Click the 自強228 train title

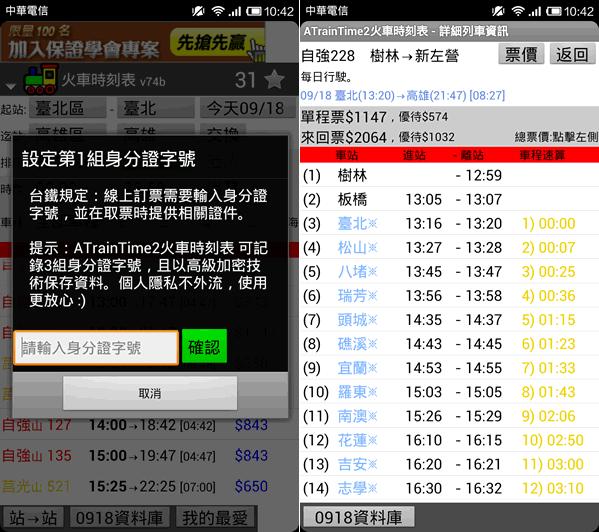328,56
